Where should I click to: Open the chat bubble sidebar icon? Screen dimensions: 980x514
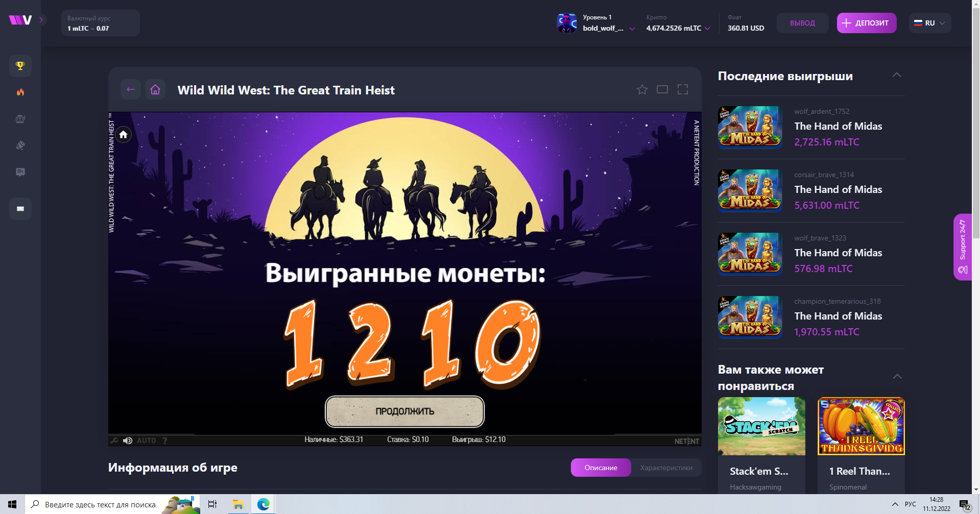coord(20,172)
